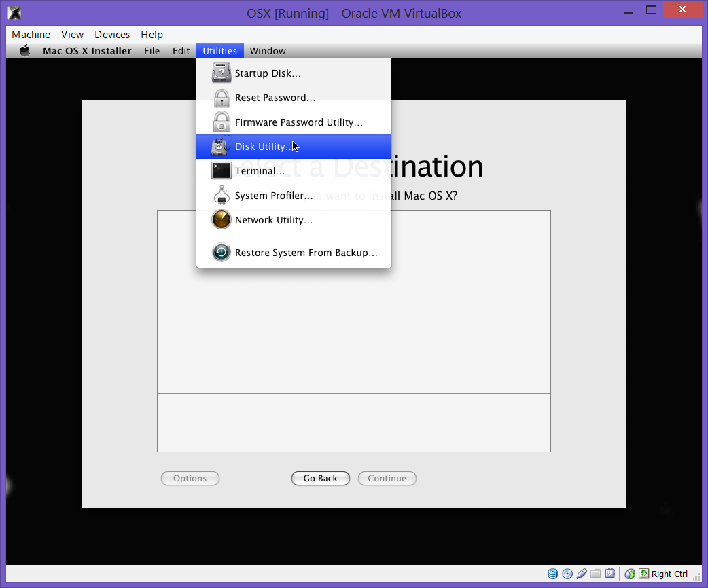Choose Network Utility… menu entry
The width and height of the screenshot is (708, 588).
tap(294, 220)
